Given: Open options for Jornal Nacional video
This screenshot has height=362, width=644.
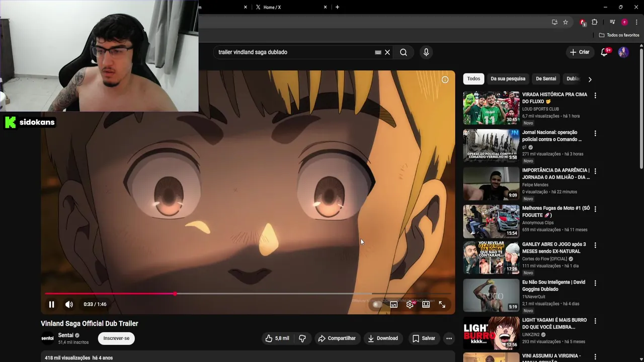Looking at the screenshot, I should click(x=595, y=133).
